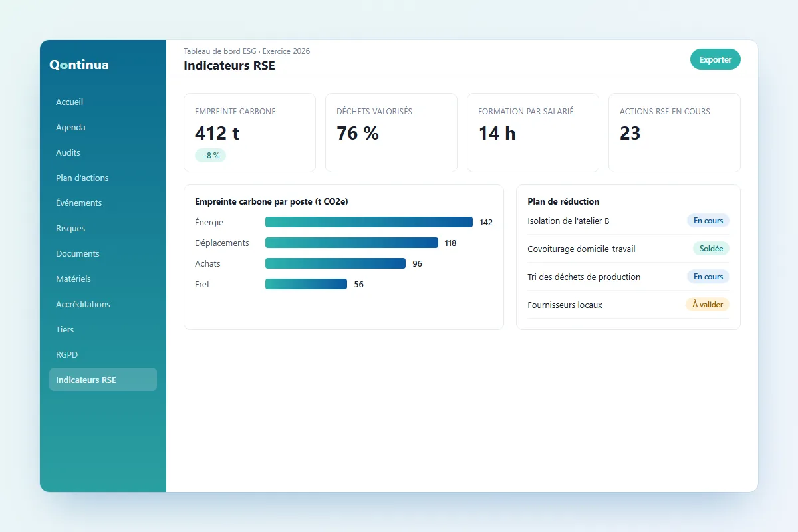This screenshot has width=798, height=532.
Task: Open Documents from the sidebar
Action: [x=103, y=253]
